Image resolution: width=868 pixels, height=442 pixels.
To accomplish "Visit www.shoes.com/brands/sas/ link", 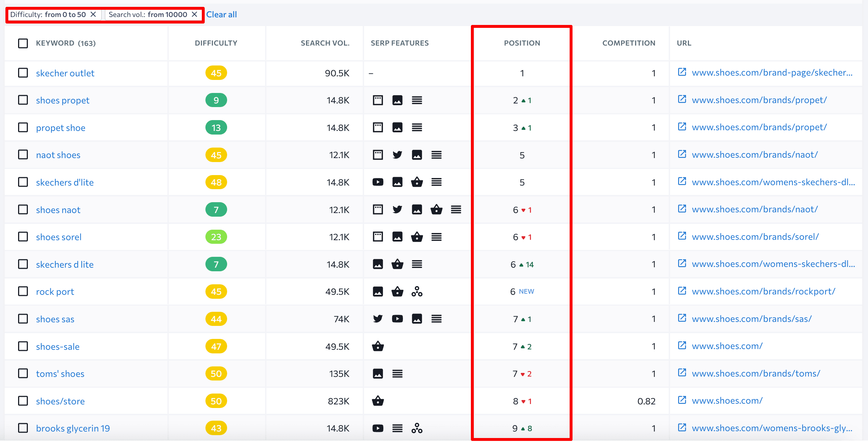I will pos(752,319).
